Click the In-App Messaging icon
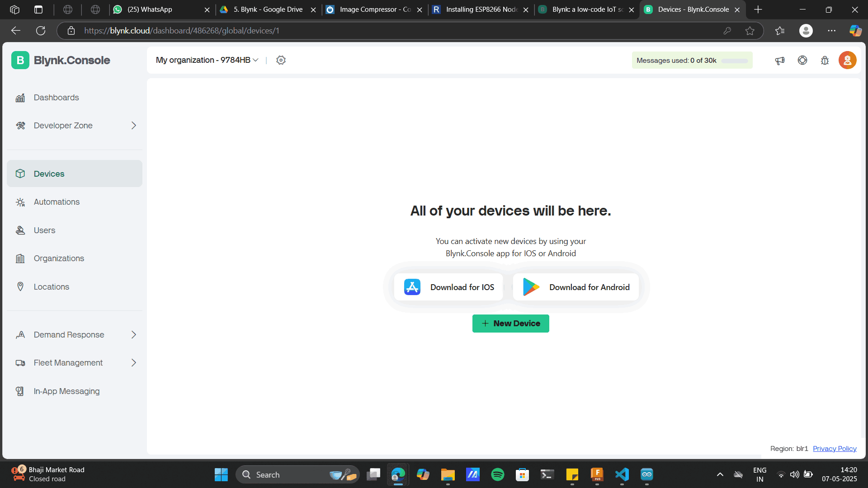The width and height of the screenshot is (868, 488). 20,391
